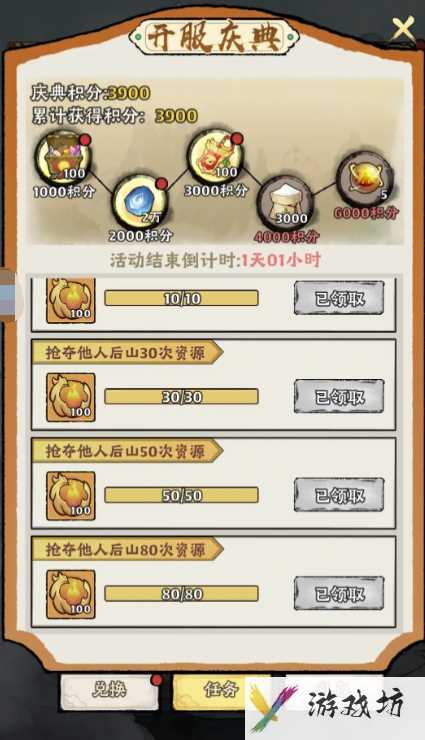Claim the 3000积分 red talisman reward

(x=216, y=157)
